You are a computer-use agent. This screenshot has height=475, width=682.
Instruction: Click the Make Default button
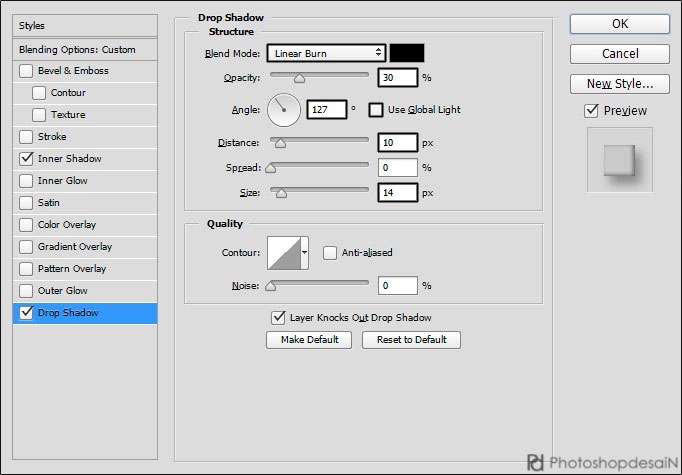pos(309,340)
